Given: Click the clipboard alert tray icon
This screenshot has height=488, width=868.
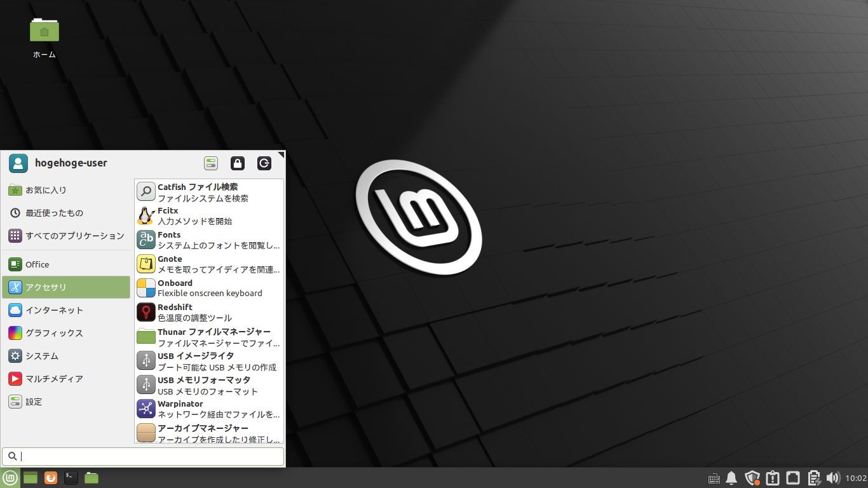Looking at the screenshot, I should (773, 478).
